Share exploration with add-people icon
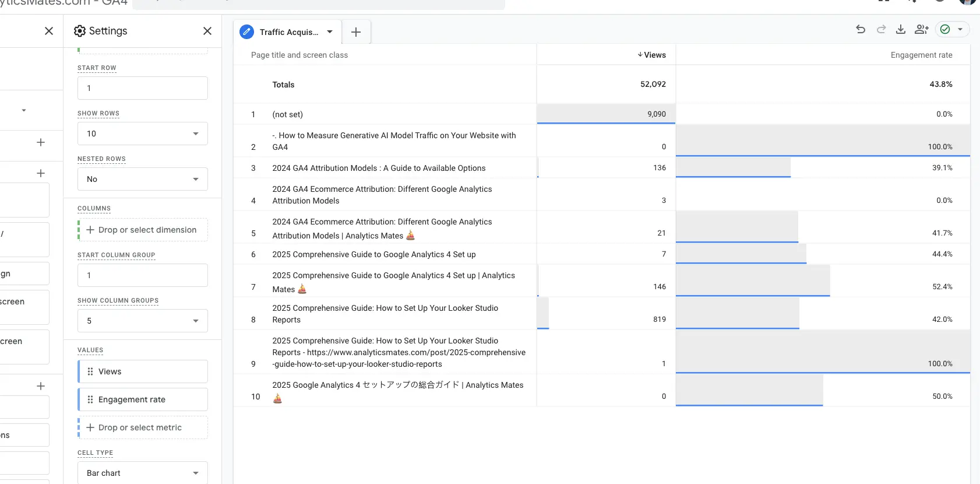Viewport: 980px width, 484px height. pos(922,29)
